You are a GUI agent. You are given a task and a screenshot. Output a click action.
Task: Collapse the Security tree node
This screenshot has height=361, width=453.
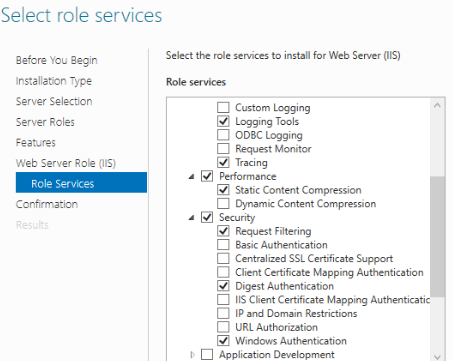coord(191,218)
